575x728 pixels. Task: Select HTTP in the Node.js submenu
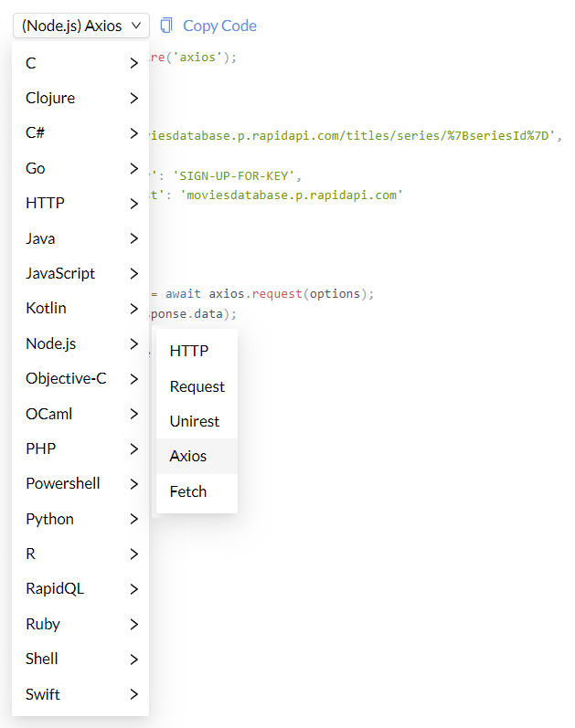point(197,351)
